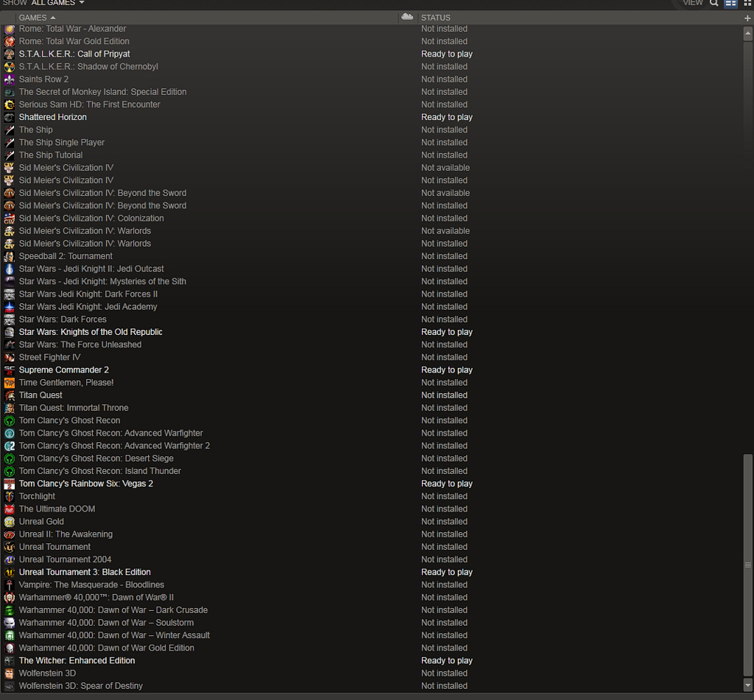
Task: Click the Jedi Knight II: Jedi Outcast icon
Action: [9, 269]
